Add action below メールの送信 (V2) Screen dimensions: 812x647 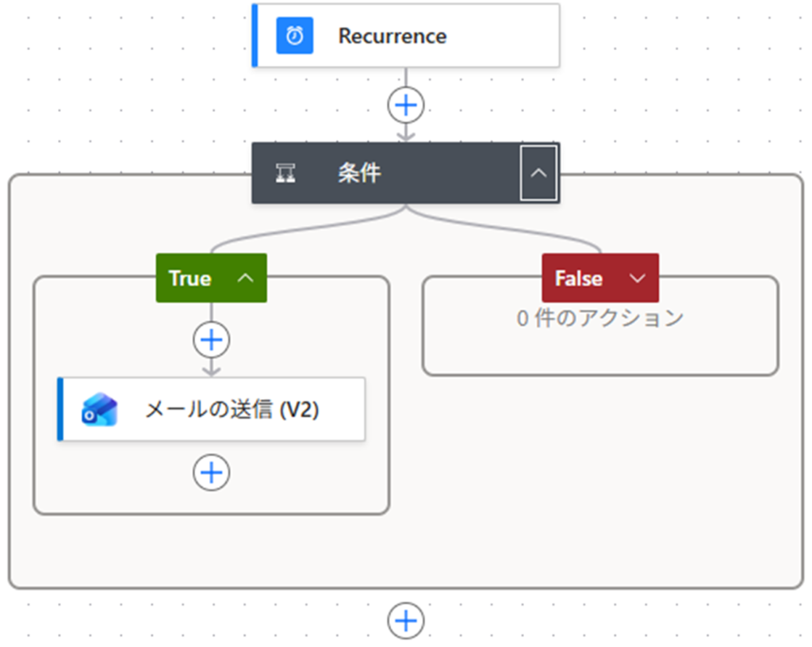pyautogui.click(x=211, y=473)
